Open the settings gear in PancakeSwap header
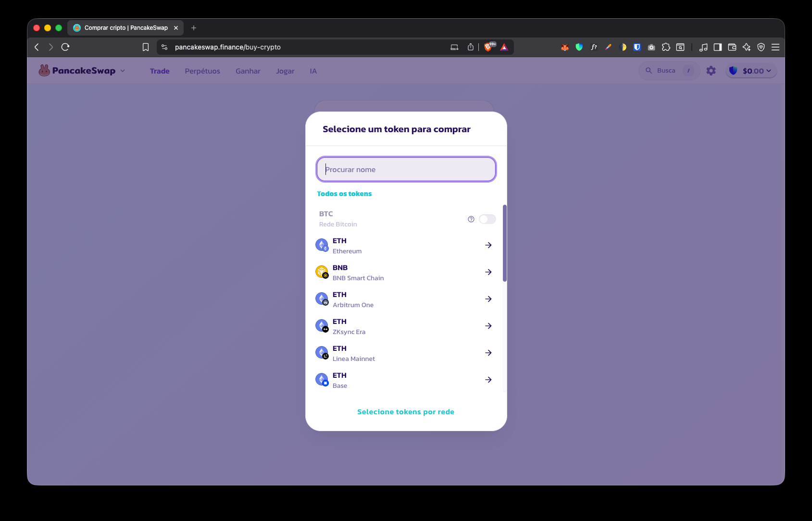812x521 pixels. (x=711, y=71)
